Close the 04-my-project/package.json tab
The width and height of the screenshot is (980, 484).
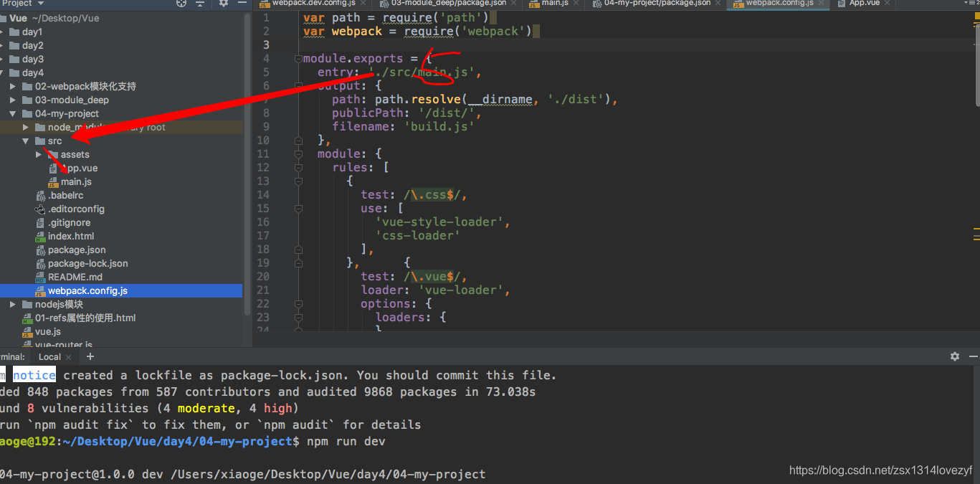(x=719, y=3)
